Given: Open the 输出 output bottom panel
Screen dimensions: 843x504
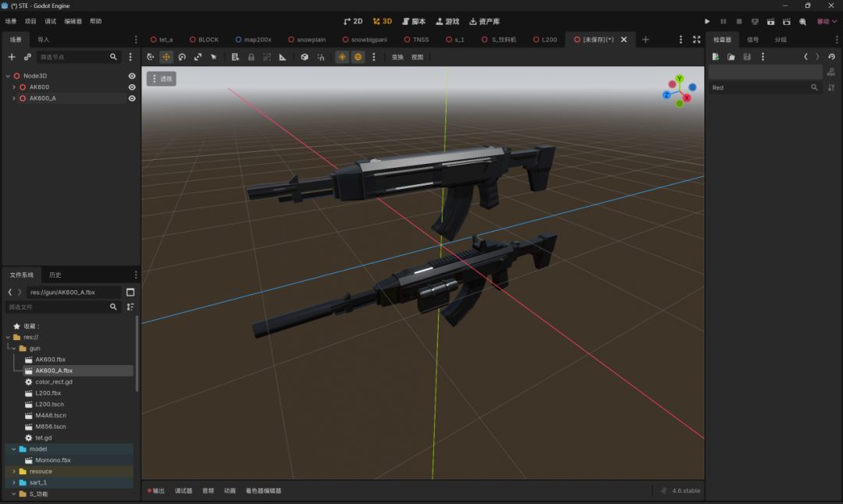Looking at the screenshot, I should tap(156, 491).
